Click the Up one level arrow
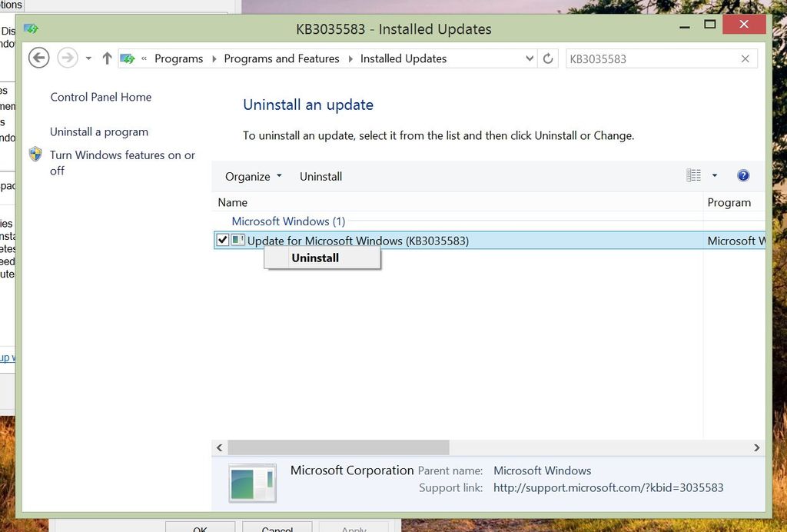Screen dimensions: 787x532 106,58
